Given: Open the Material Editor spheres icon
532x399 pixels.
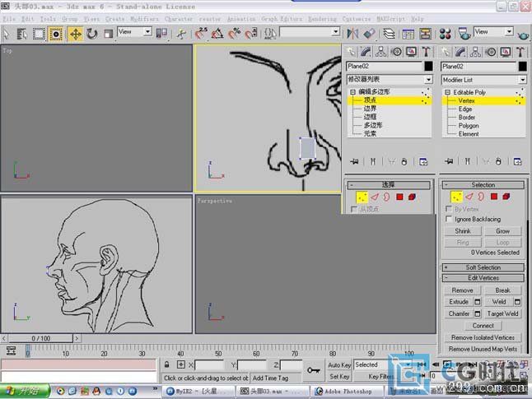Looking at the screenshot, I should coord(445,34).
